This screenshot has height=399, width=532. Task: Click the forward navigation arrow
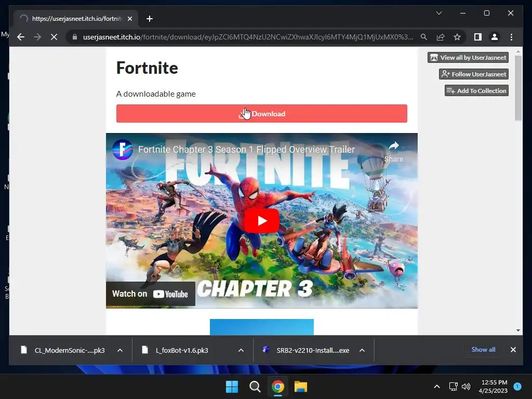tap(37, 37)
